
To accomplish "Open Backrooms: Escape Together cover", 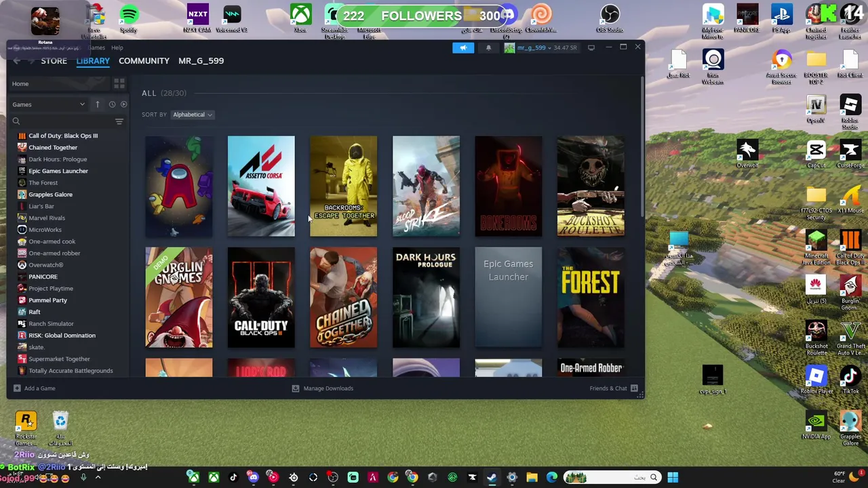I will point(343,186).
